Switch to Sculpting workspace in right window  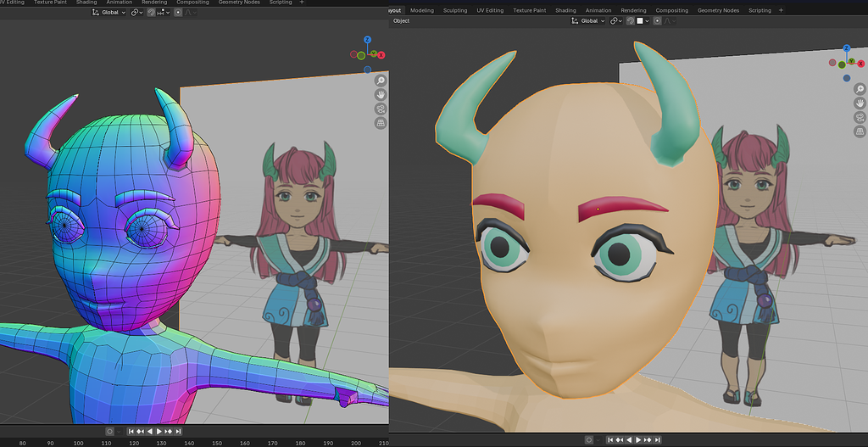tap(455, 10)
